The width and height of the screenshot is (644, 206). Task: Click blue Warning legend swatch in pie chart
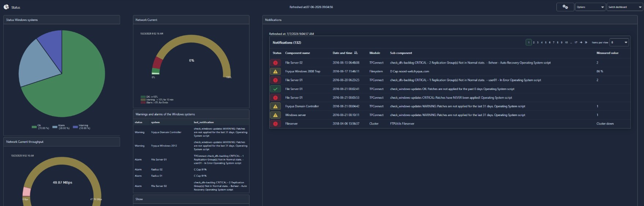(75, 127)
